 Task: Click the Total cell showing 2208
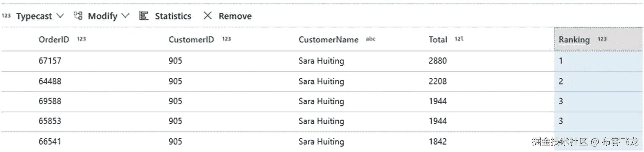(x=438, y=81)
